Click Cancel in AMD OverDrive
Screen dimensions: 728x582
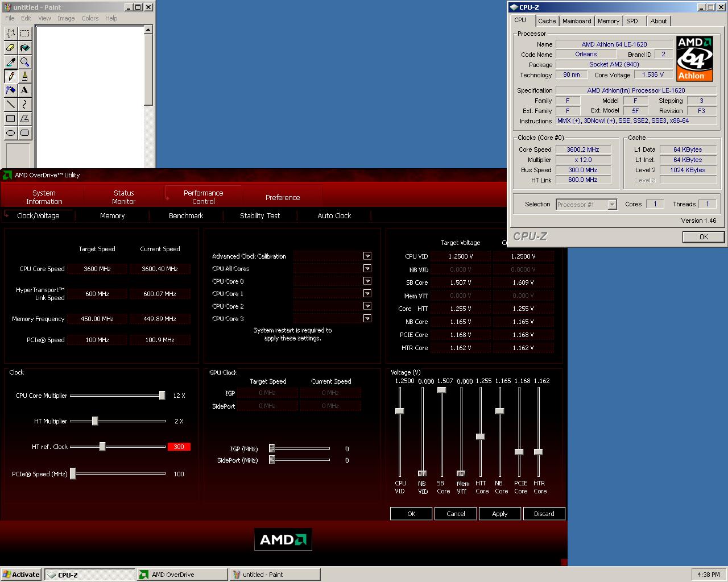click(456, 514)
